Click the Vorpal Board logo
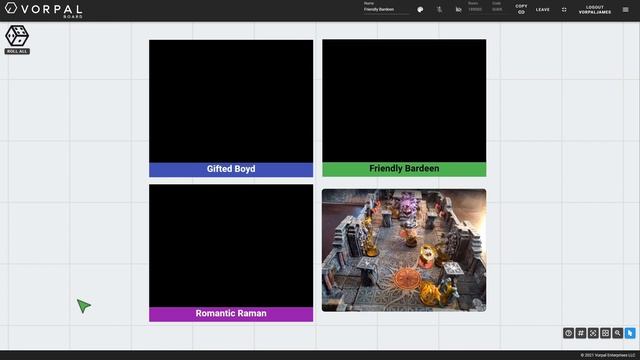Screen dimensions: 640x360 44,10
